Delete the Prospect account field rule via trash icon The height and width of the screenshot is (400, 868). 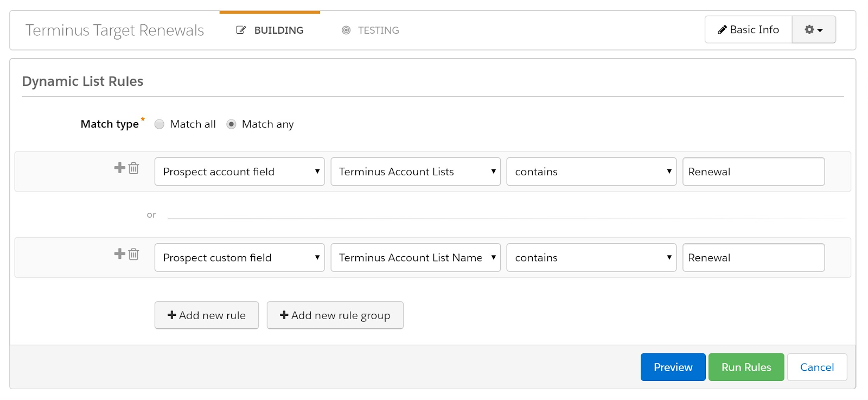[134, 168]
